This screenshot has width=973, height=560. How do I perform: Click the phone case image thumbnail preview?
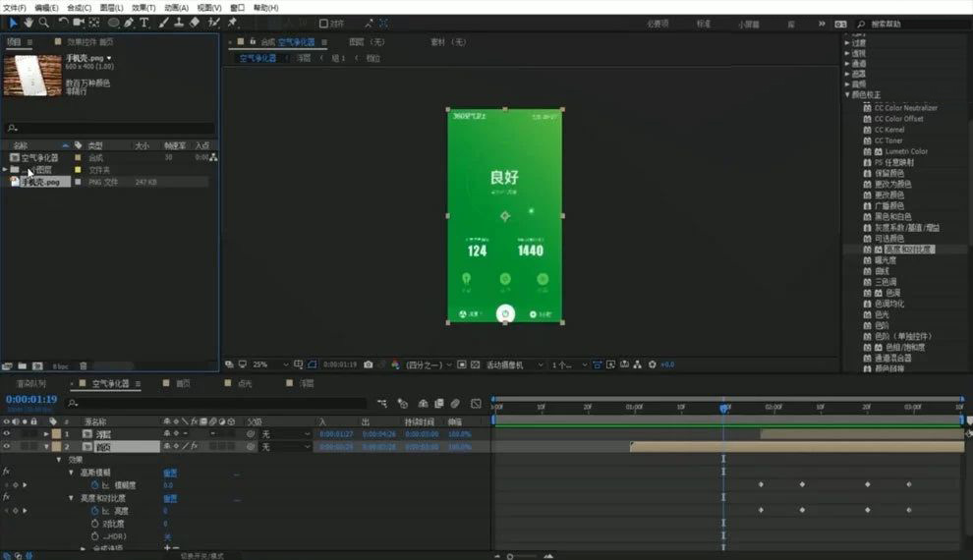coord(32,75)
